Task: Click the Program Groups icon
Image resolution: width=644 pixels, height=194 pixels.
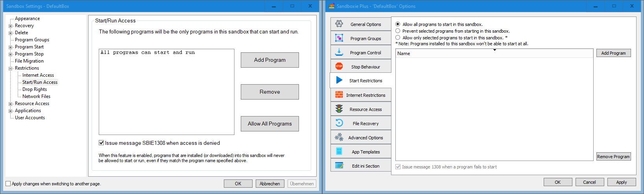Action: tap(339, 38)
